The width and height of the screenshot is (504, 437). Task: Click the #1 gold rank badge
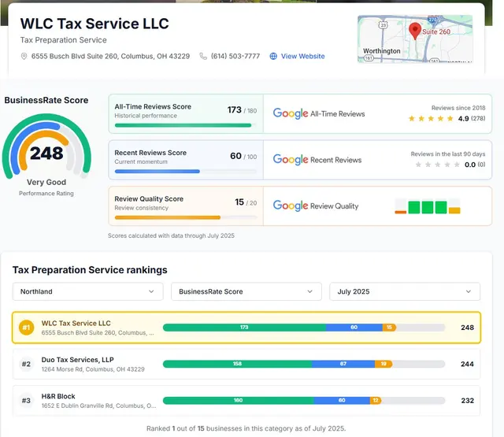pos(26,328)
